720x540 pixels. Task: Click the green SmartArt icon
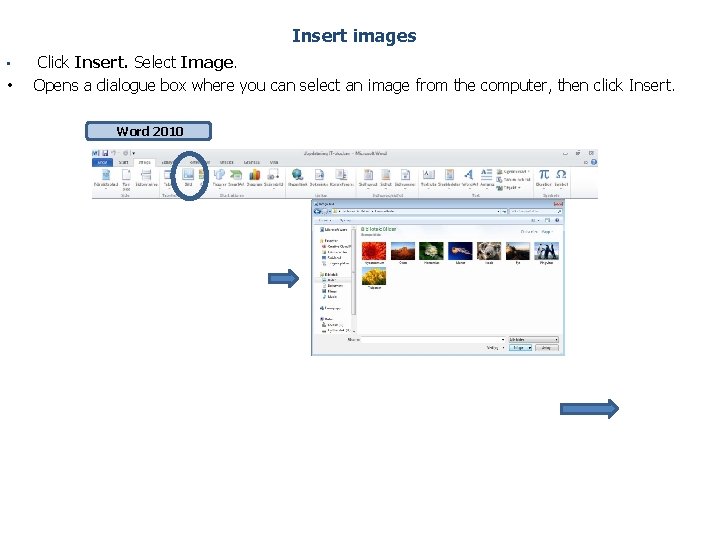coord(236,174)
